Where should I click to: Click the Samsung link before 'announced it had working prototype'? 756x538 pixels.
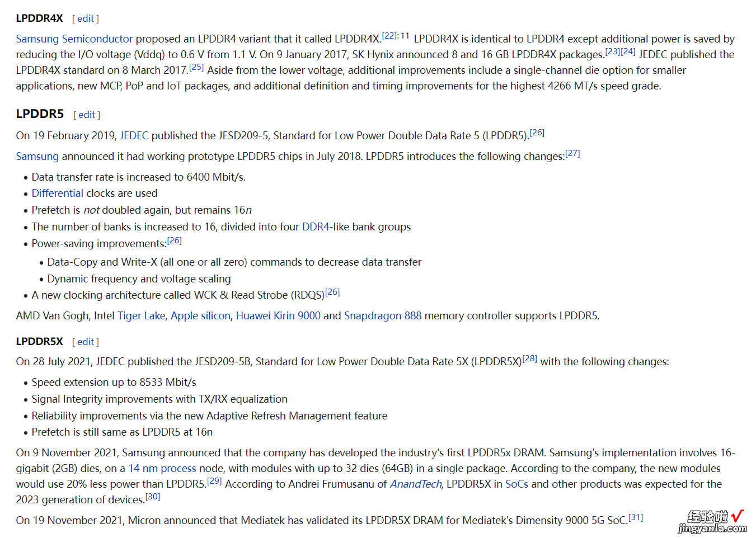[x=37, y=156]
